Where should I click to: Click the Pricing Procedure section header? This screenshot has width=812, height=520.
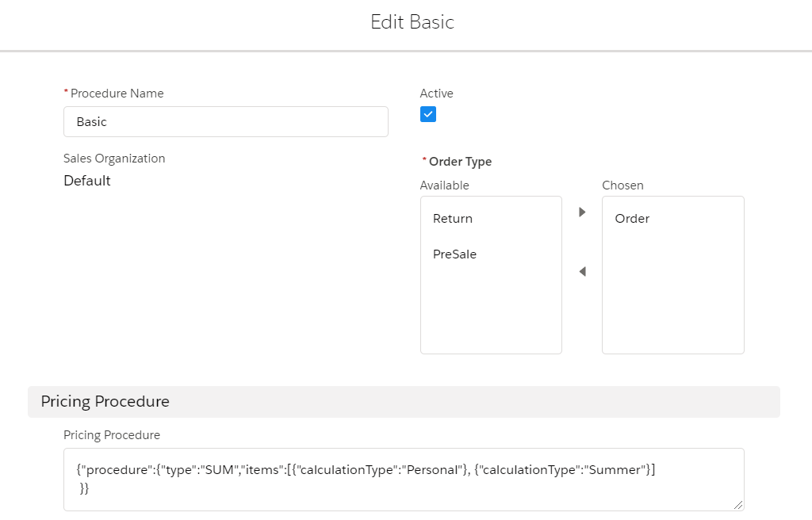point(105,402)
